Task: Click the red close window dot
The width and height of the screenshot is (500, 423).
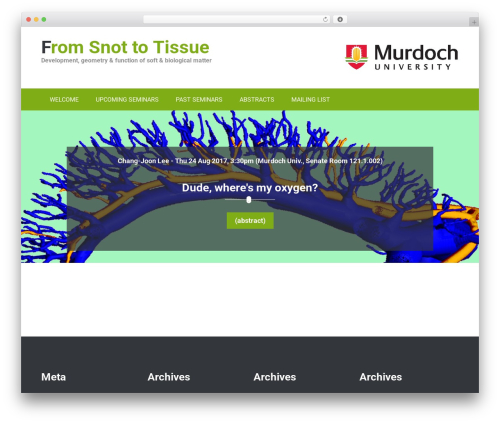Action: pyautogui.click(x=29, y=20)
